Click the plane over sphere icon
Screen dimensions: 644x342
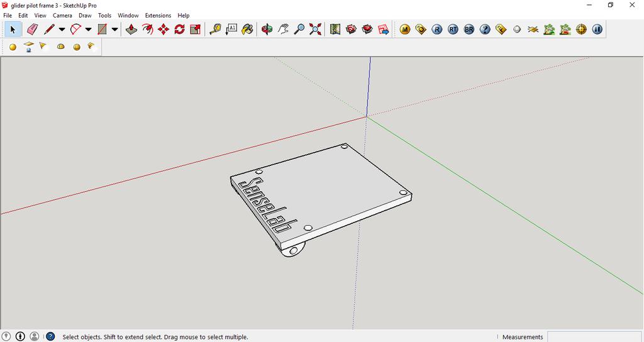click(28, 47)
